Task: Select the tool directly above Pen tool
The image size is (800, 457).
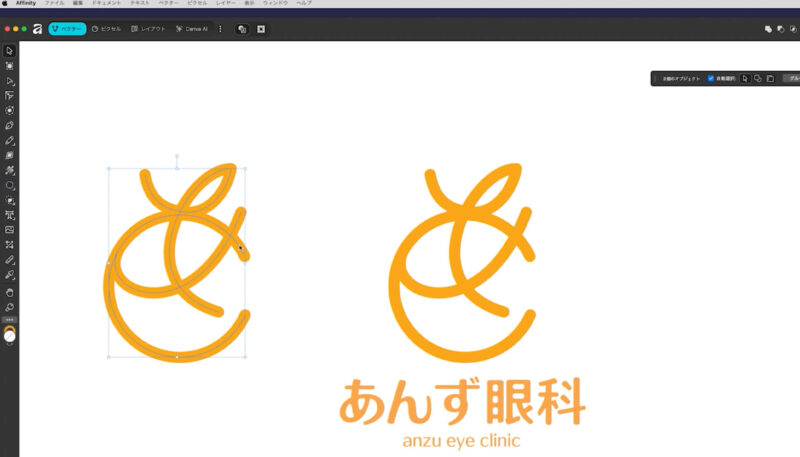Action: click(x=9, y=111)
